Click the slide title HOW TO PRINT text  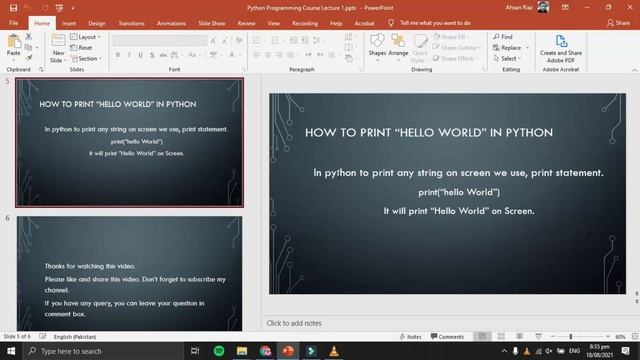click(x=429, y=132)
